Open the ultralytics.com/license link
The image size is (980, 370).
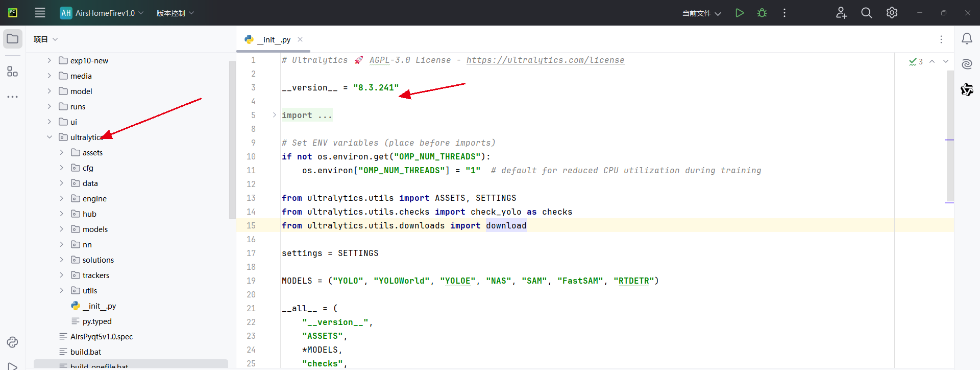[x=545, y=60]
